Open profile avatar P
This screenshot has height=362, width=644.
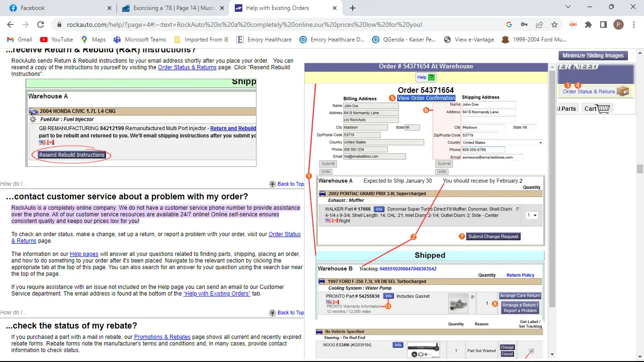click(618, 25)
